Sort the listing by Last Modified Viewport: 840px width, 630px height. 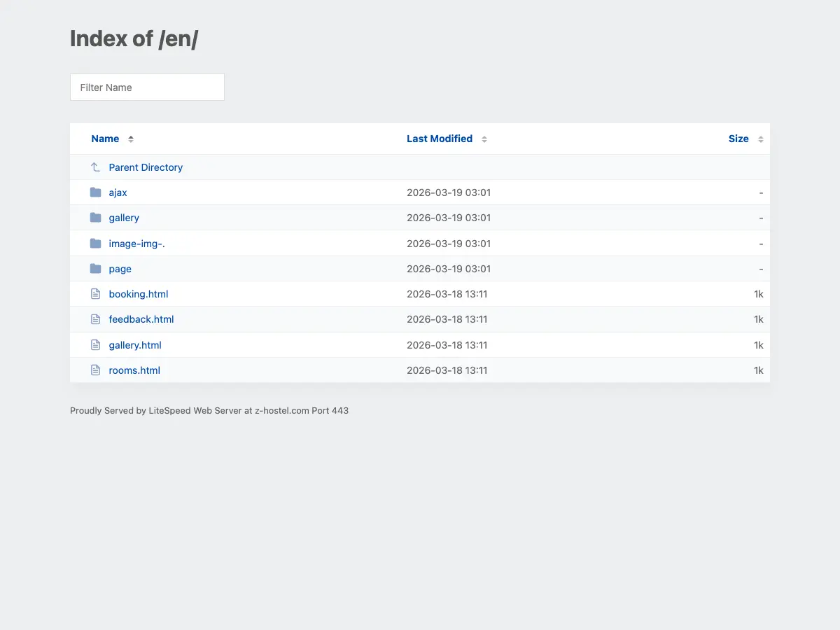pyautogui.click(x=440, y=139)
